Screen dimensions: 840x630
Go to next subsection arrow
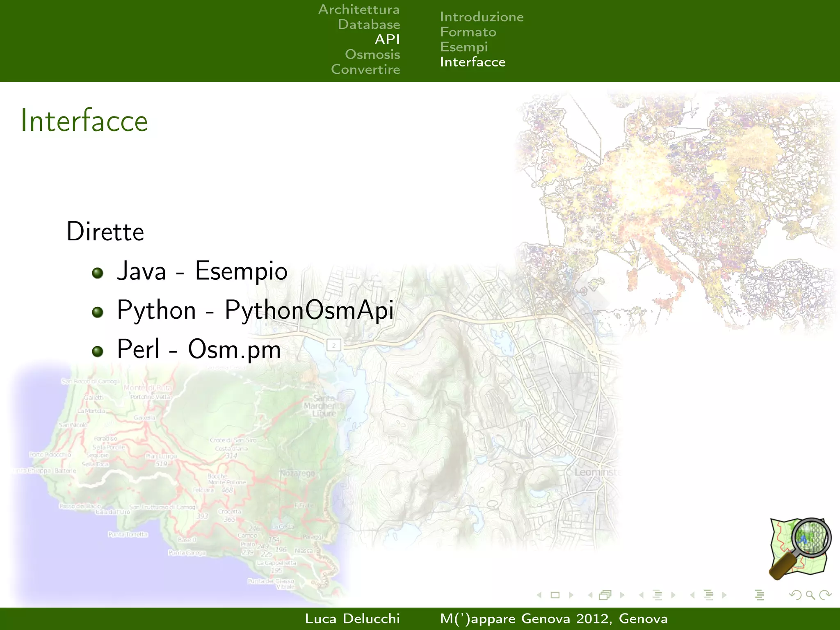pos(673,595)
